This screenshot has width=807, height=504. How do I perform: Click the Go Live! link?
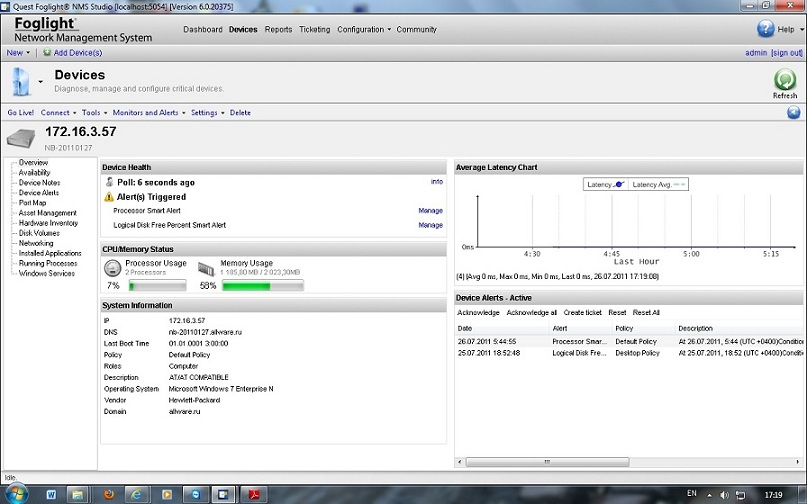21,112
